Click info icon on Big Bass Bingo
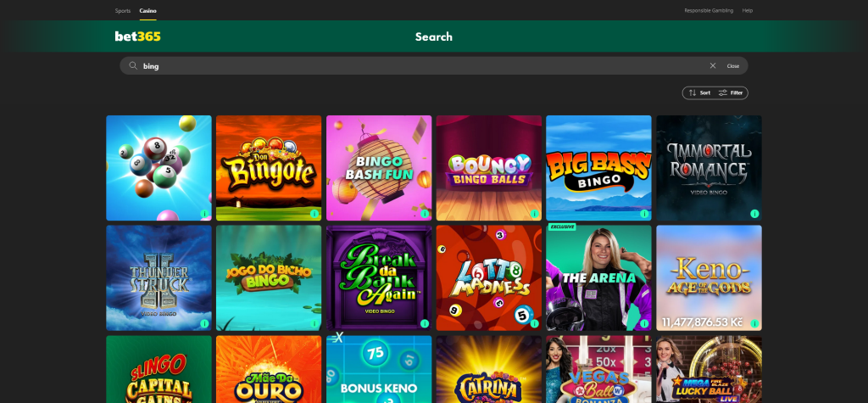Image resolution: width=868 pixels, height=403 pixels. [x=644, y=214]
